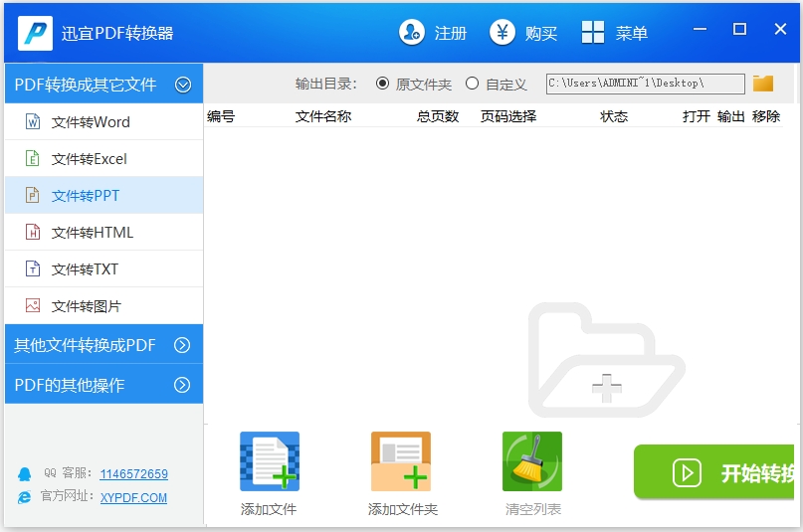
Task: Click the Excel file icon
Action: (x=33, y=158)
